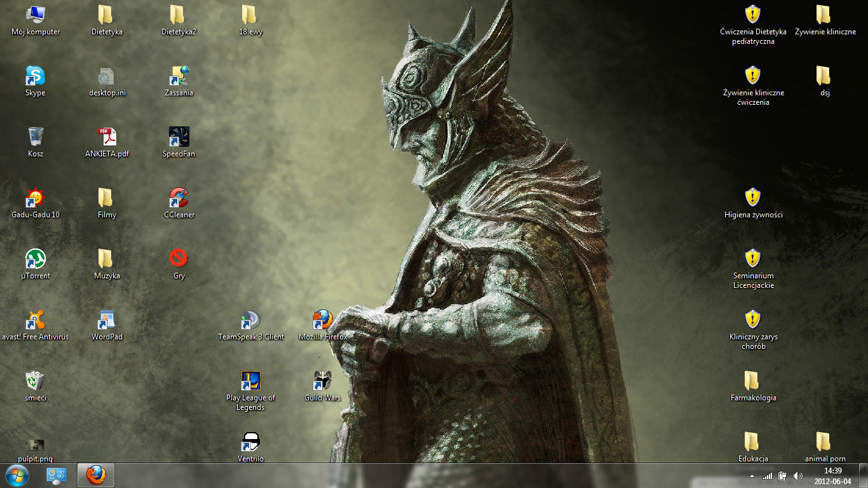Expand hidden system tray icons arrow
This screenshot has width=868, height=488.
pyautogui.click(x=752, y=476)
